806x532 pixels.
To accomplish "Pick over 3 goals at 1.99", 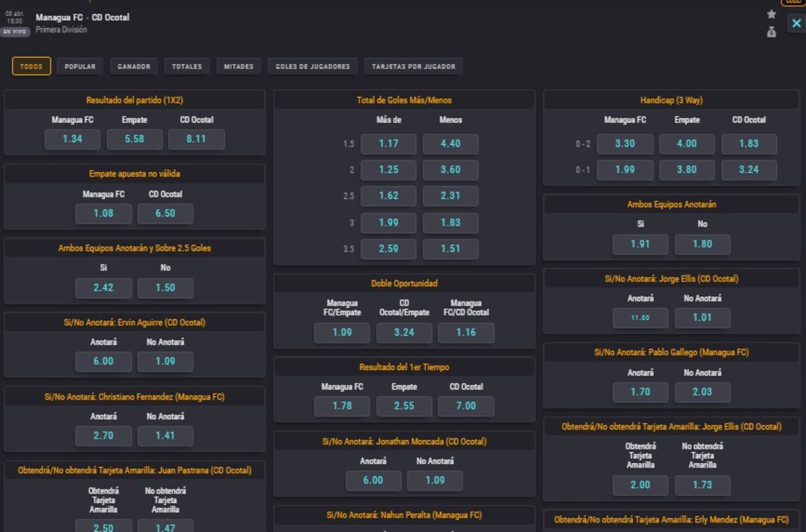I will 388,223.
